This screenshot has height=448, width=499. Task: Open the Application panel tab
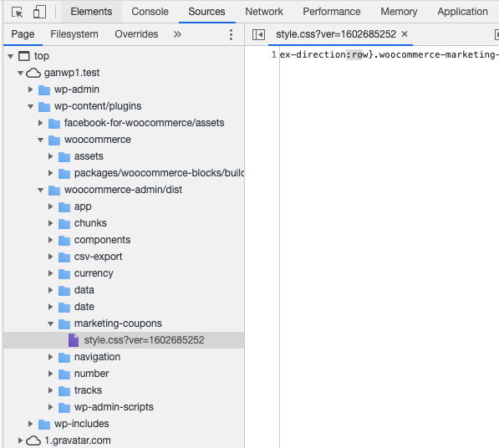click(462, 12)
